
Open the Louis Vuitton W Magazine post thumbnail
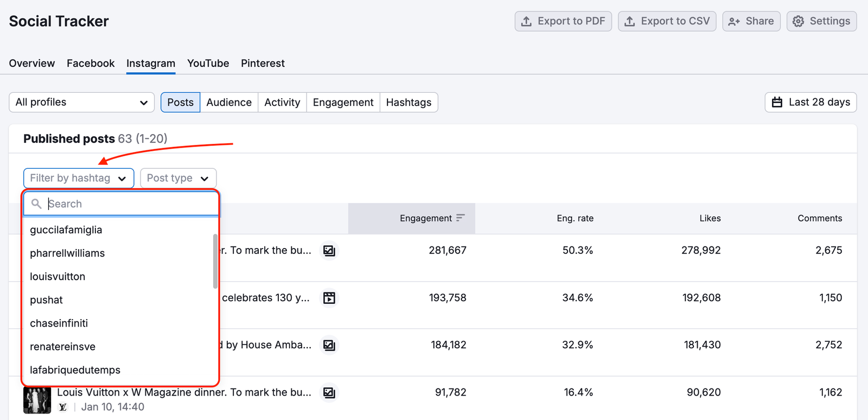point(37,400)
